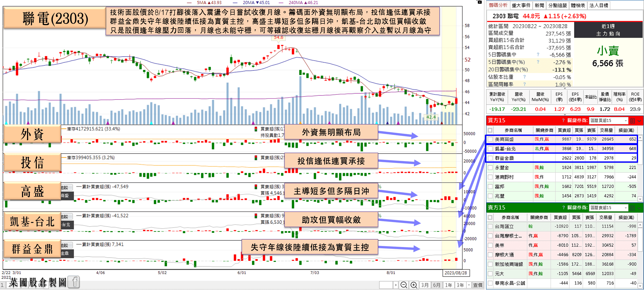Set the chart range to 3月

click(425, 285)
